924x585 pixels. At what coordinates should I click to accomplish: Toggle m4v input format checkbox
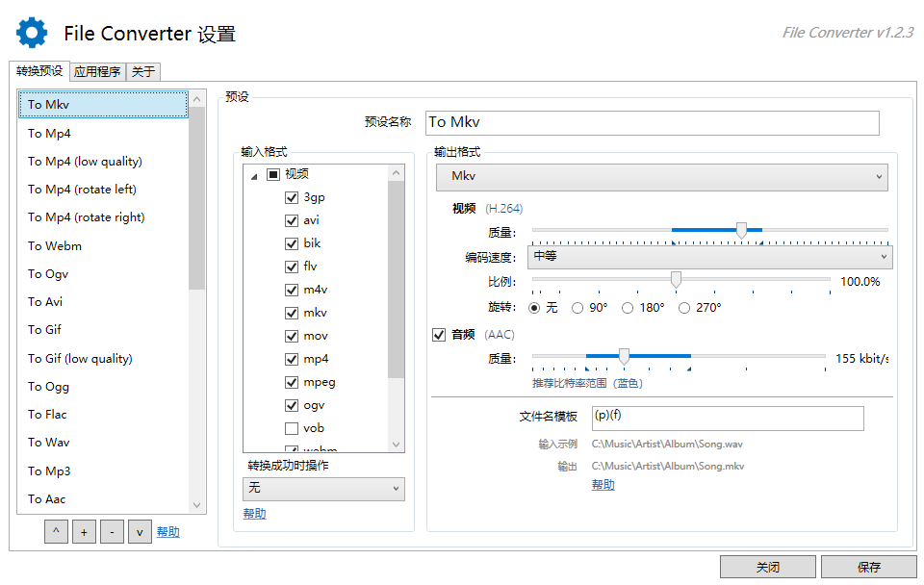pyautogui.click(x=291, y=290)
